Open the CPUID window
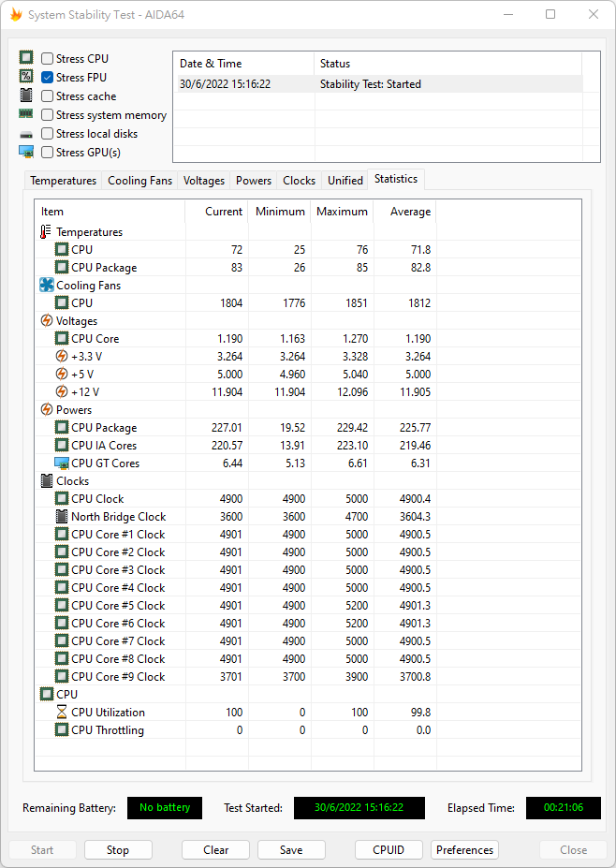This screenshot has width=616, height=868. point(389,849)
